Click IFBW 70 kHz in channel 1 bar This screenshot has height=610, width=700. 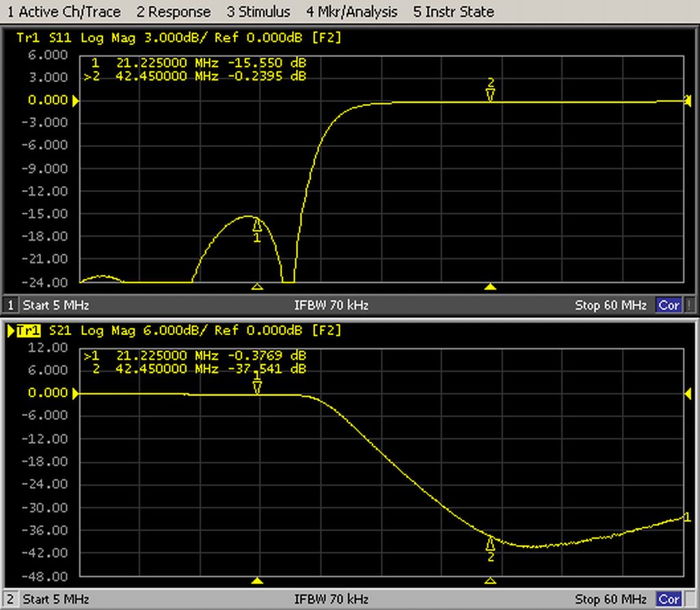click(331, 305)
